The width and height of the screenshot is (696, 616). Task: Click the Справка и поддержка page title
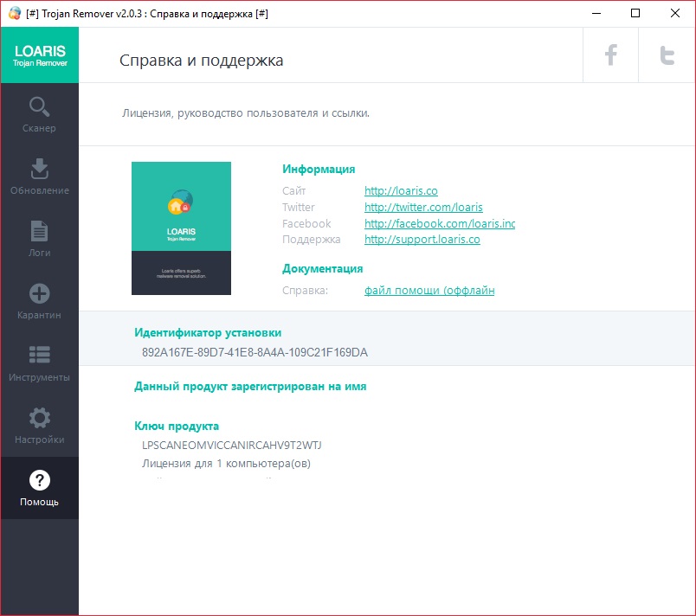pos(201,61)
